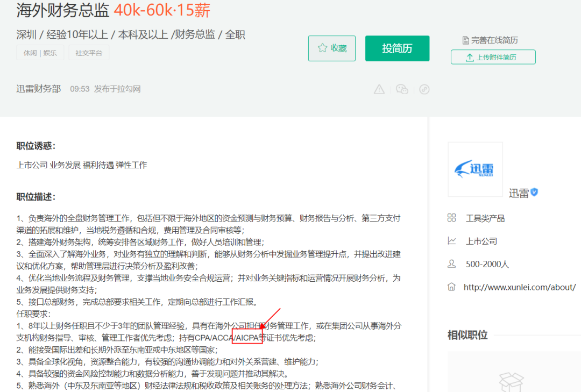Click the 职位诱惑 heading
581x392 pixels.
[36, 146]
